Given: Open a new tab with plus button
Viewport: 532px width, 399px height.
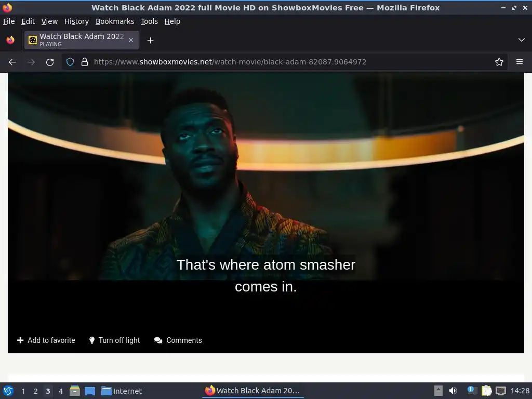Looking at the screenshot, I should (x=150, y=41).
